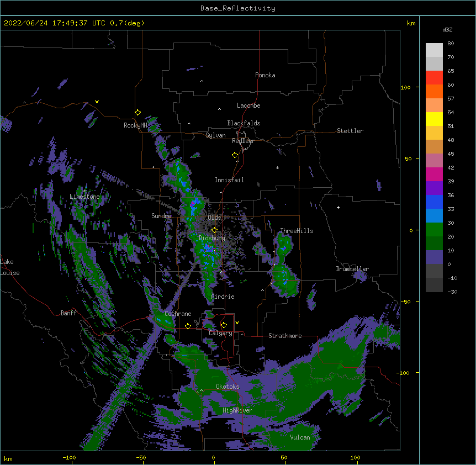Click the Sylvan label
Viewport: 476px width, 465px height.
tap(215, 135)
